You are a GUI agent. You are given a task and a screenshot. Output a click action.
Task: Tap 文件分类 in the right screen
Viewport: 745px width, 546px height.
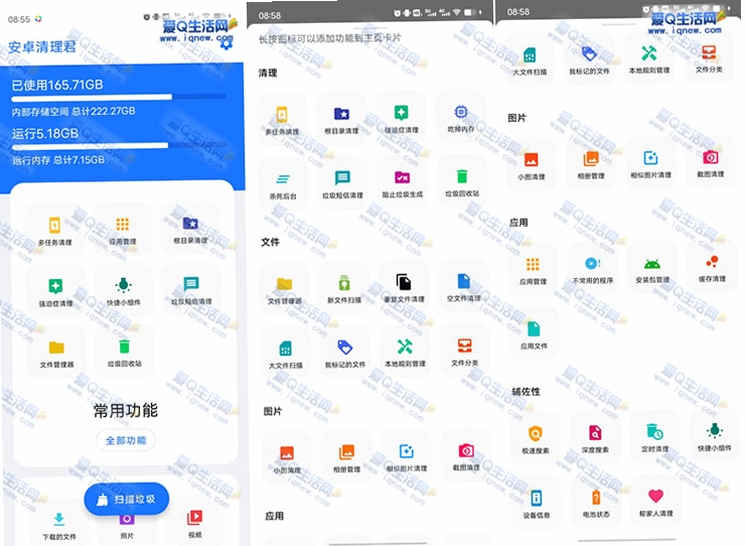tap(709, 57)
